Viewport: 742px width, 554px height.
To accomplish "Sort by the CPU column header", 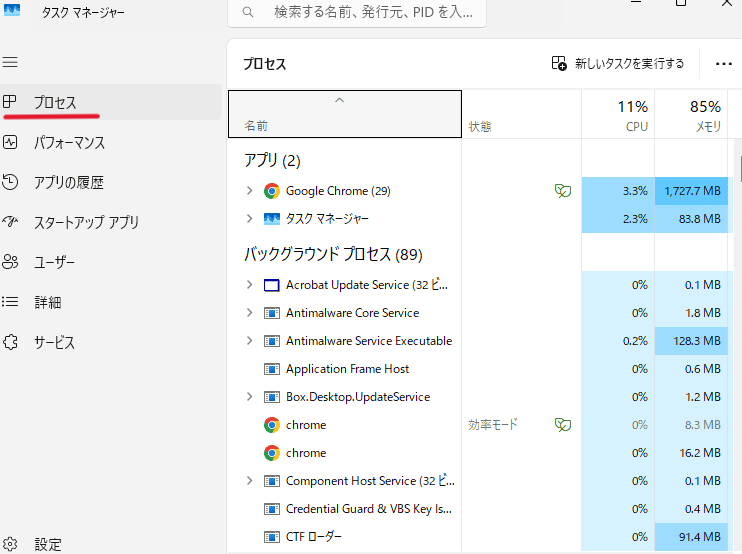I will [618, 114].
